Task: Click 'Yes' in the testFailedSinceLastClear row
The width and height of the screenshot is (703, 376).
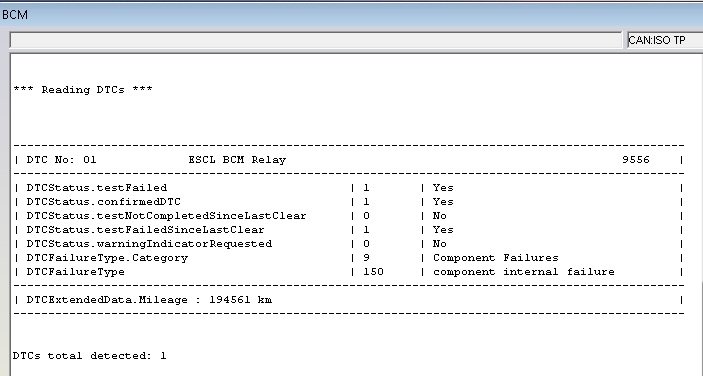Action: coord(443,230)
